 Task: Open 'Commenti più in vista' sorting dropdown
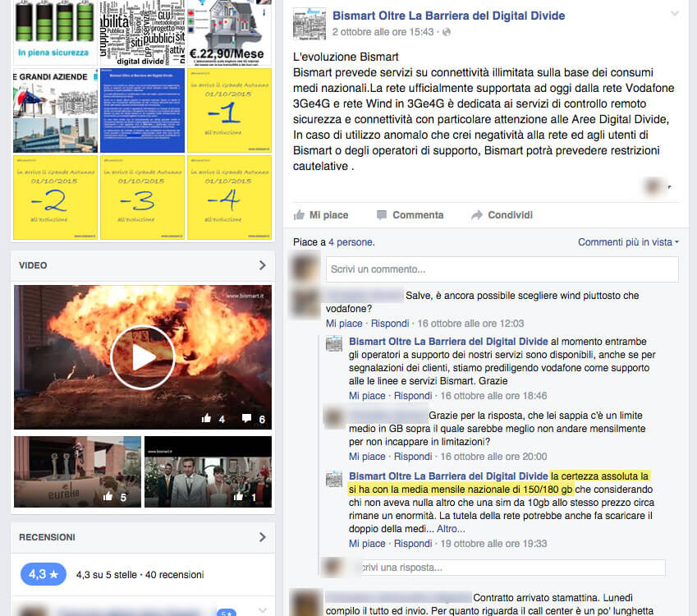628,242
